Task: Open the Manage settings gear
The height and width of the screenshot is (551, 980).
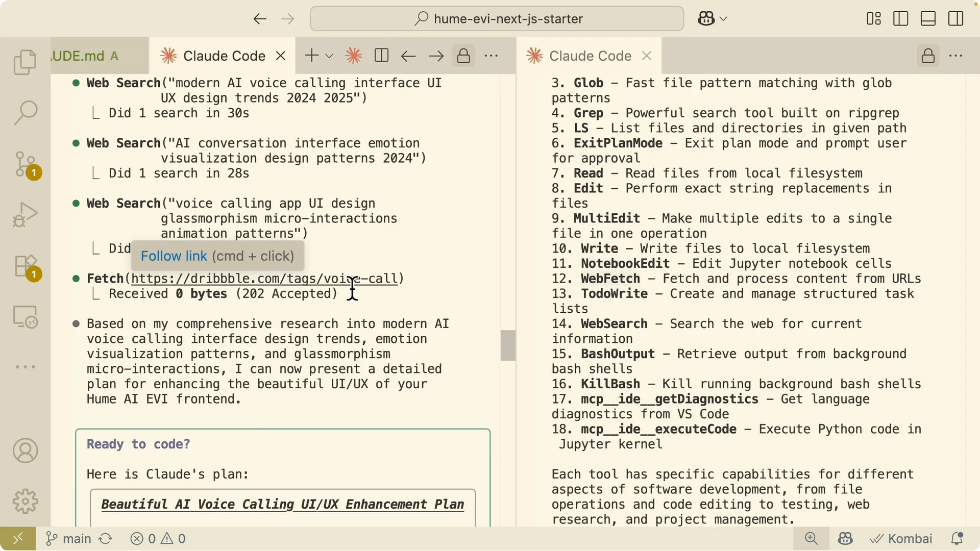Action: (25, 502)
